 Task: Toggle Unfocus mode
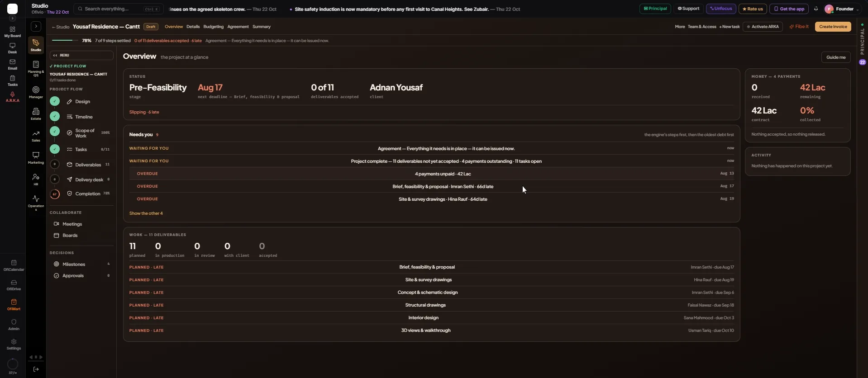pyautogui.click(x=721, y=9)
